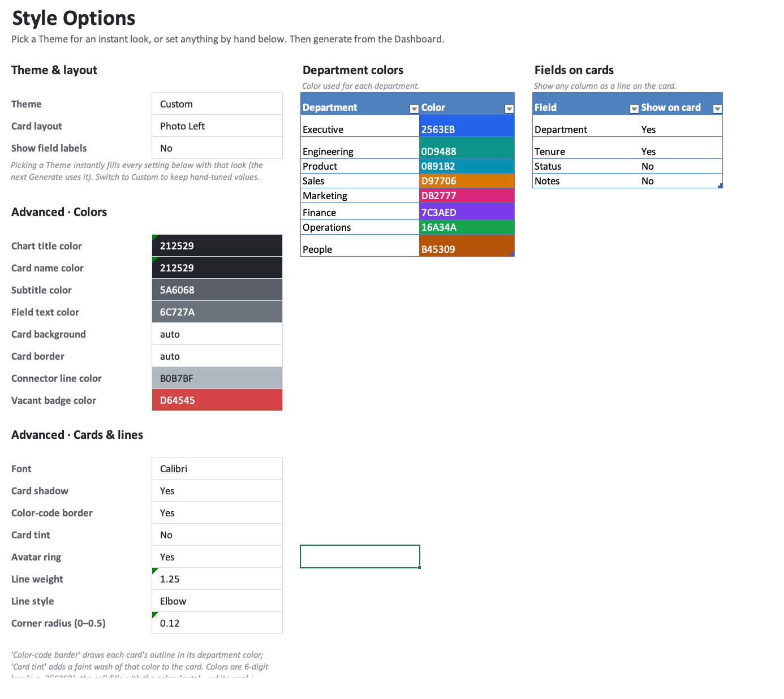Select the Font value cell 'Calibri'
Screen dimensions: 784x699
click(217, 468)
